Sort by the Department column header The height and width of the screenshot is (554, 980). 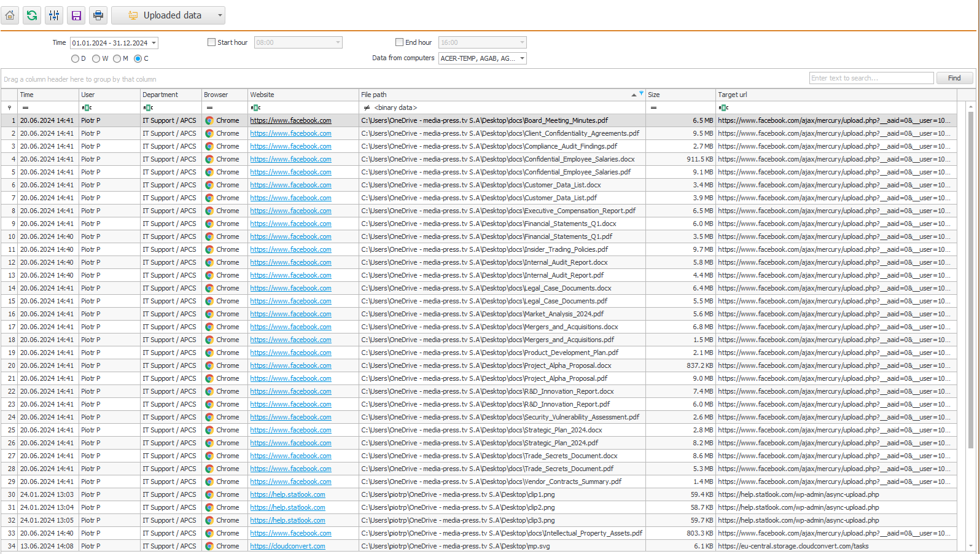click(171, 95)
